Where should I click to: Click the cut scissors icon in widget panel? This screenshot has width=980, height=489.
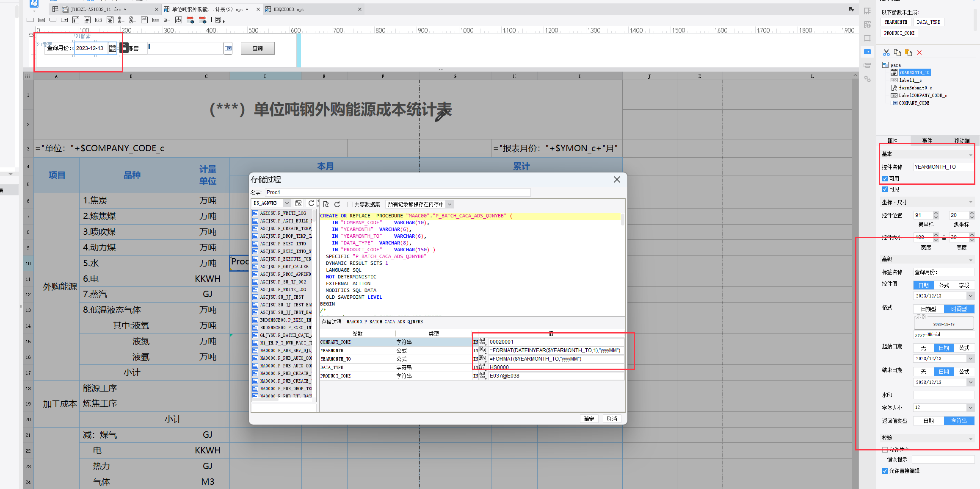(886, 53)
